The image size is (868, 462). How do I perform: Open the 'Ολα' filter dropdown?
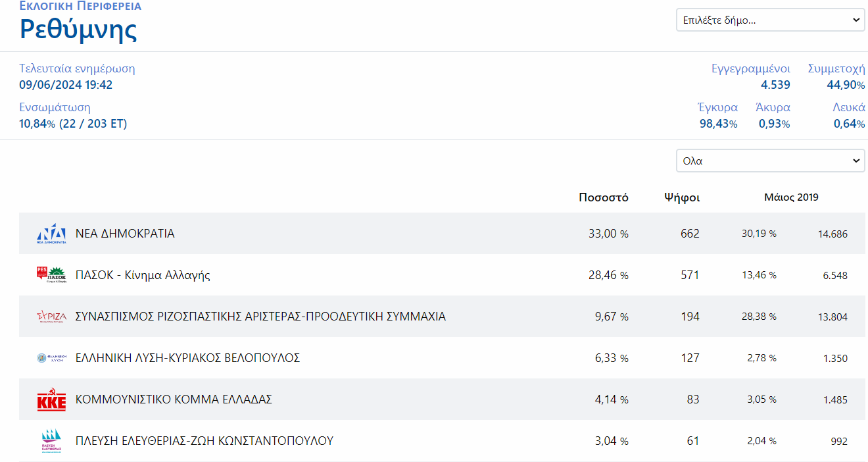tap(771, 161)
